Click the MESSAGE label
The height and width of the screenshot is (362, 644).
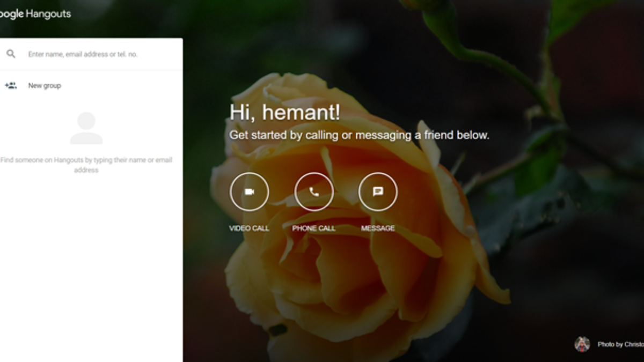pos(378,228)
